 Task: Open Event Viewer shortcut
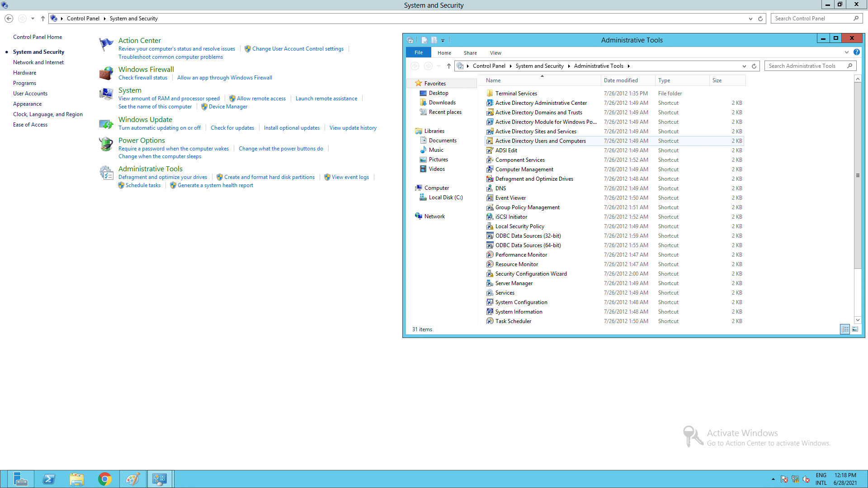coord(510,198)
